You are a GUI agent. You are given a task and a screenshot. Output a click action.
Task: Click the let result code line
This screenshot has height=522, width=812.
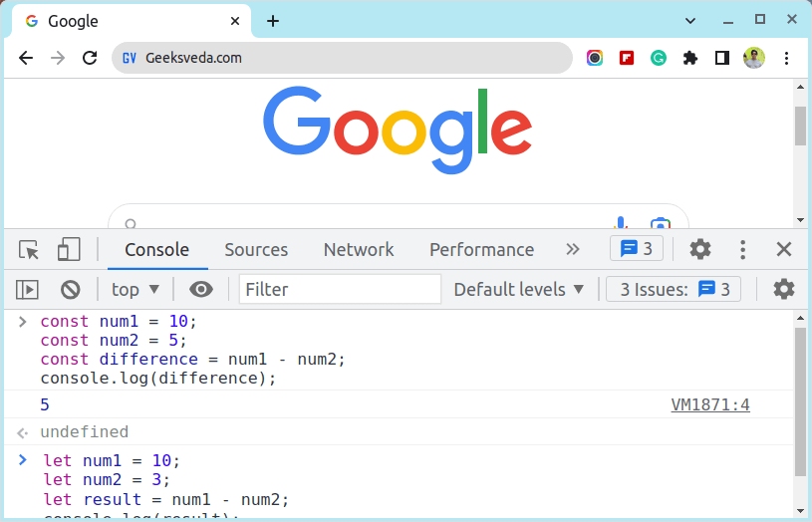(165, 500)
